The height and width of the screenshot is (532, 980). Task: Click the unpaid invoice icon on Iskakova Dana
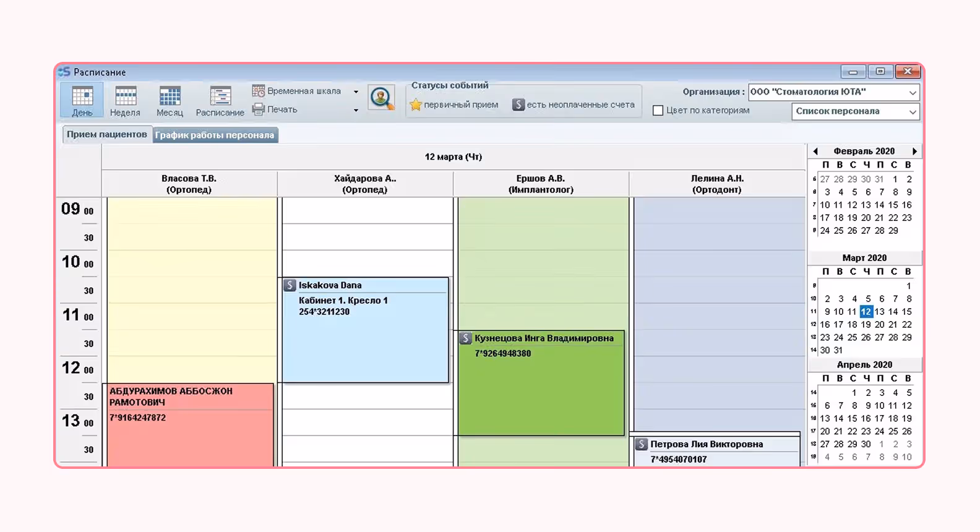coord(290,285)
